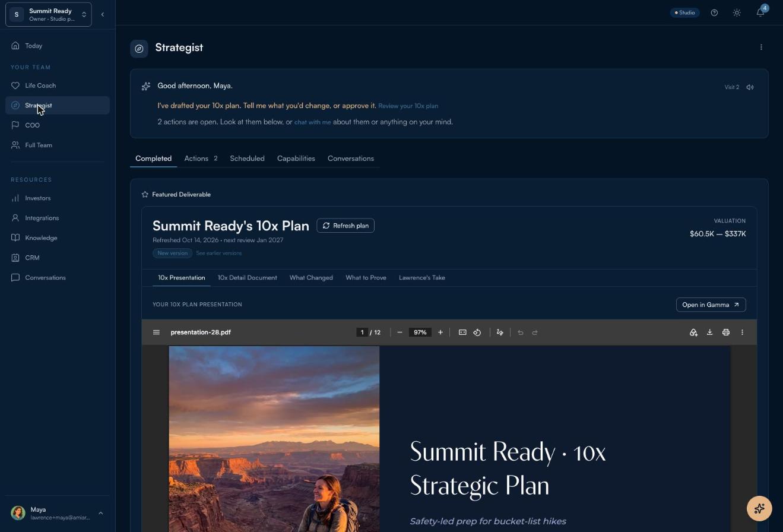Open the help question mark icon
Image resolution: width=783 pixels, height=532 pixels.
tap(714, 12)
